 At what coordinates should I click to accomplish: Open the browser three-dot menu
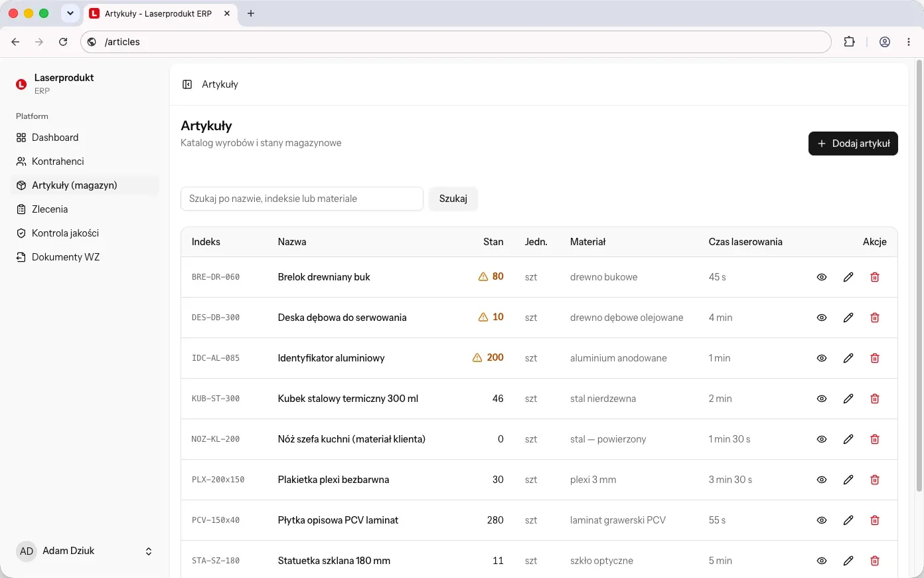click(x=909, y=42)
